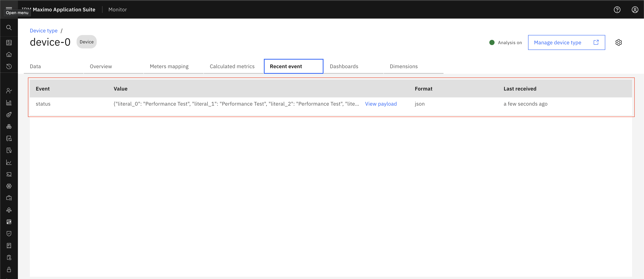
Task: Click the line chart sidebar icon
Action: click(9, 162)
